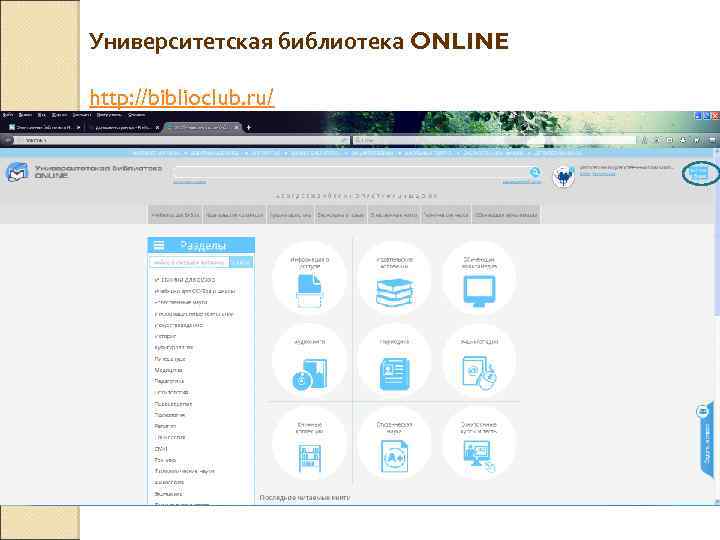Open the Инструменты browser menu
The height and width of the screenshot is (540, 720).
[109, 115]
